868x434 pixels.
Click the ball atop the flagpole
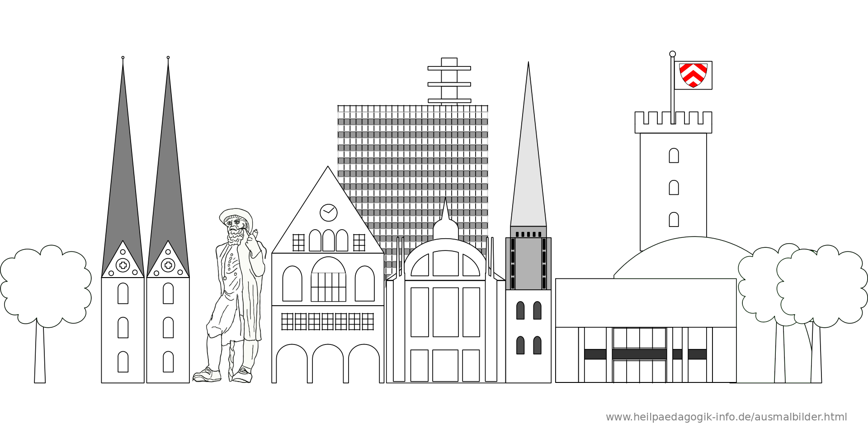(672, 54)
